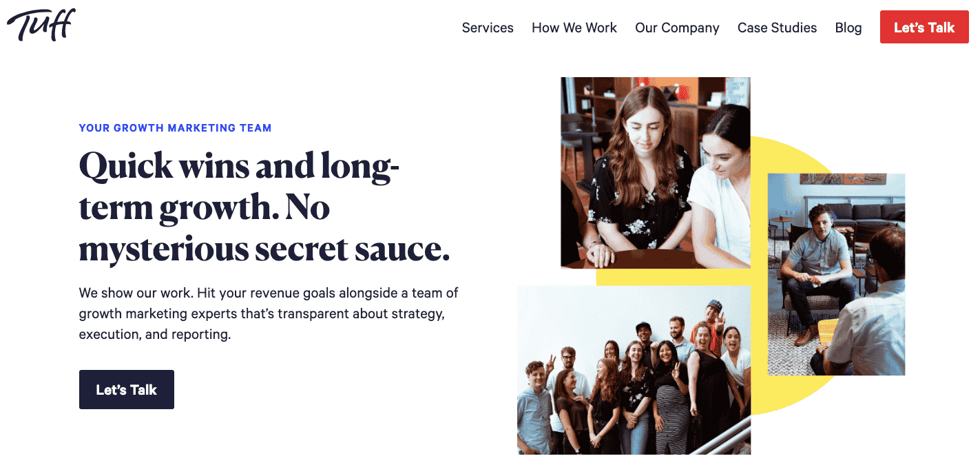980x476 pixels.
Task: Click the execution, and reporting text line
Action: [155, 335]
